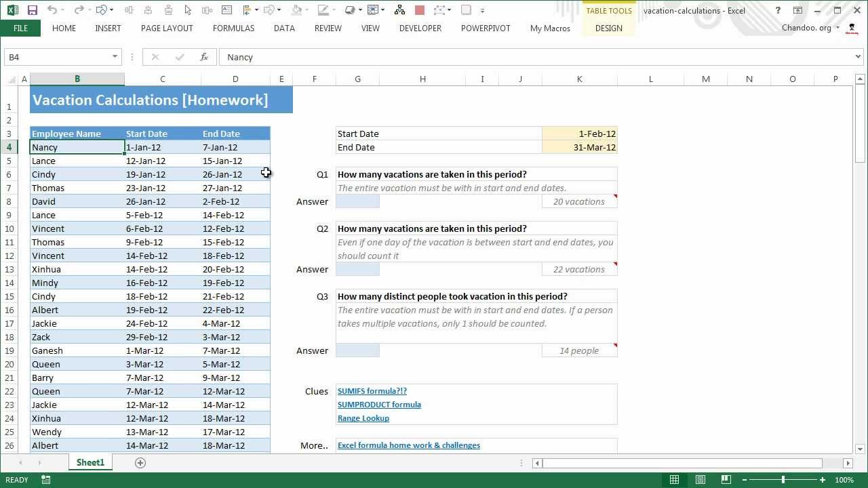868x488 pixels.
Task: Switch to the DEVELOPER tab
Action: pyautogui.click(x=420, y=28)
